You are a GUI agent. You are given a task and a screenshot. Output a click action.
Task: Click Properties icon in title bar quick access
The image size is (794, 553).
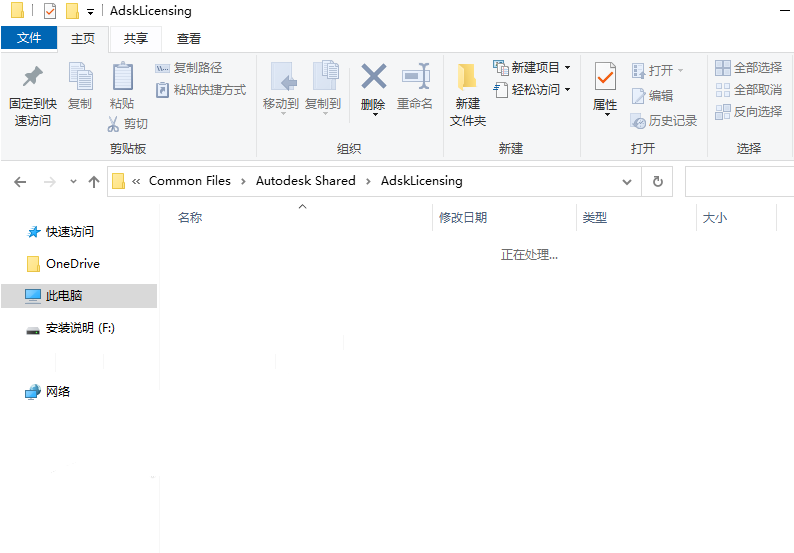[50, 11]
